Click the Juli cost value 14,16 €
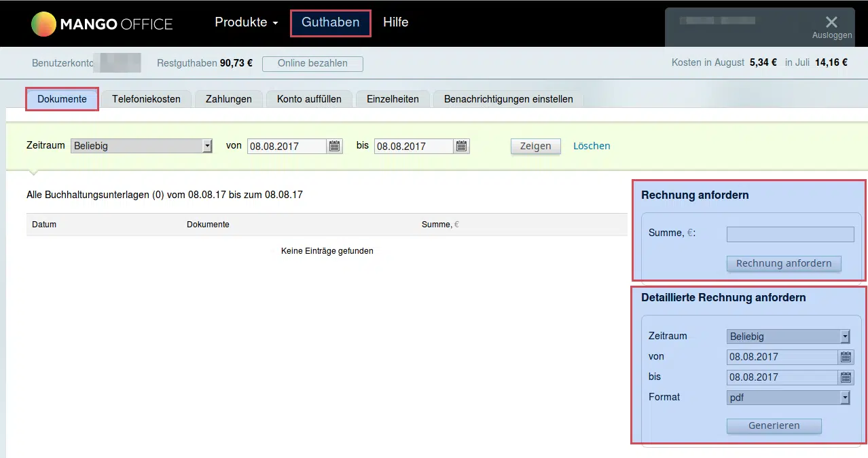The height and width of the screenshot is (458, 868). 831,62
